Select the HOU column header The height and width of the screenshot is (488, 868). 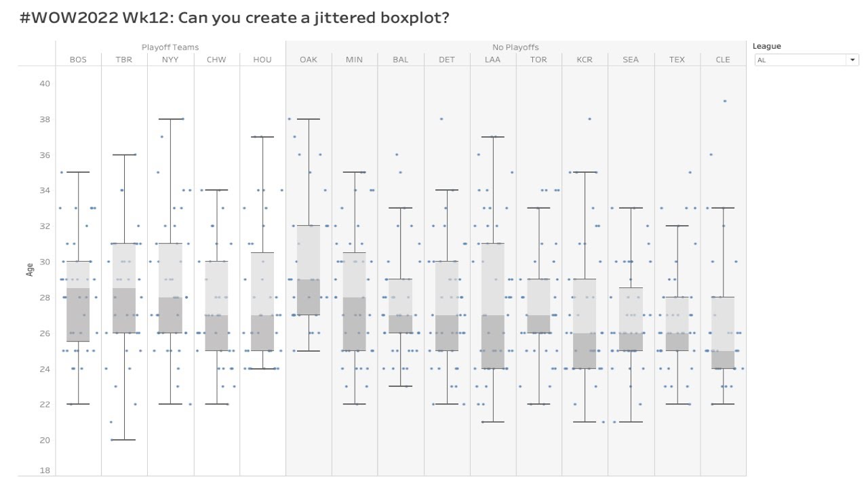(262, 60)
